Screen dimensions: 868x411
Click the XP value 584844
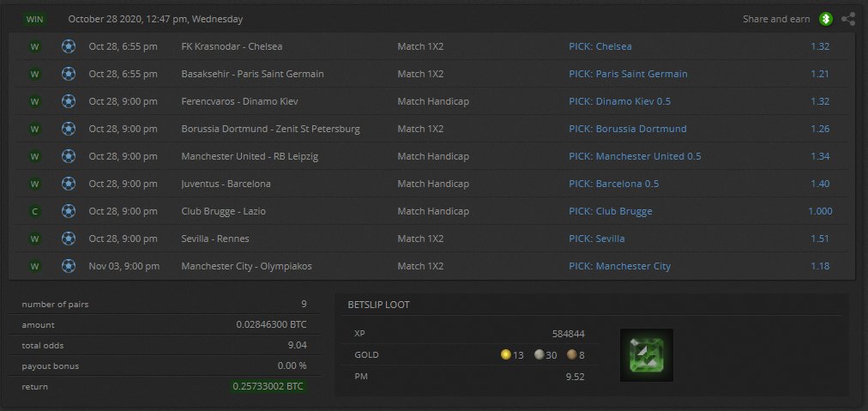tap(568, 334)
